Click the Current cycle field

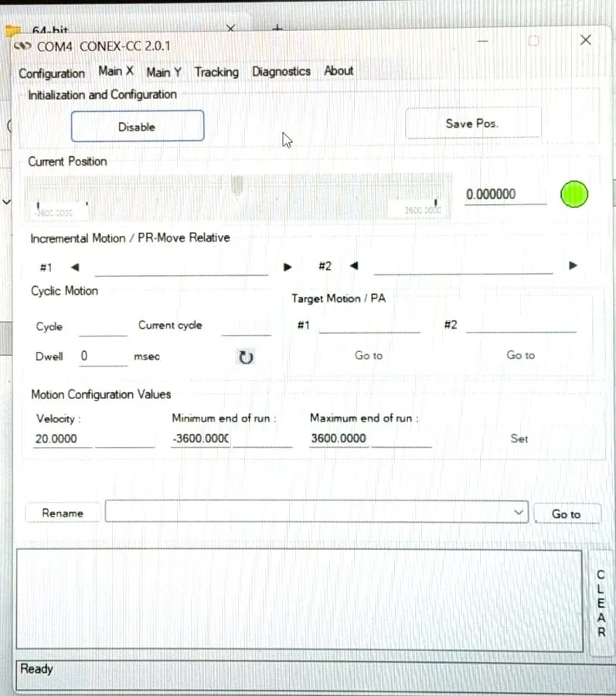(246, 326)
